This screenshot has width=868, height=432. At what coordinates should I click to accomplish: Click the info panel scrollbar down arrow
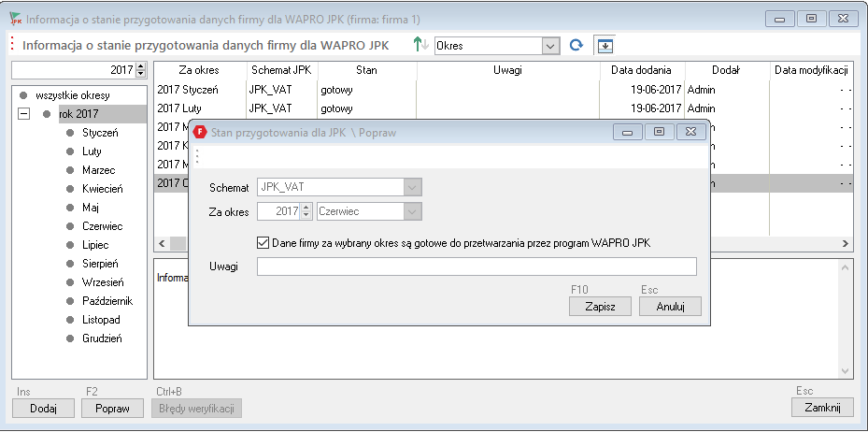(x=845, y=370)
